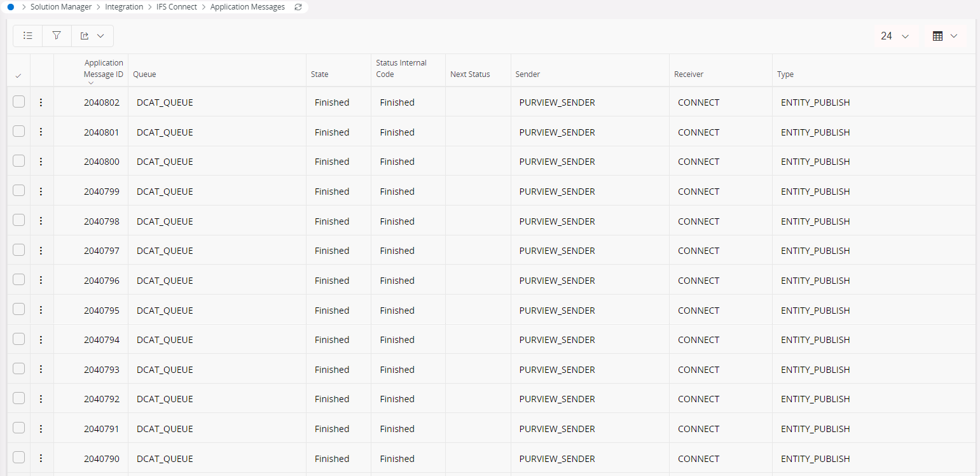The width and height of the screenshot is (980, 476).
Task: Click kebab menu for message 2040791
Action: [41, 429]
